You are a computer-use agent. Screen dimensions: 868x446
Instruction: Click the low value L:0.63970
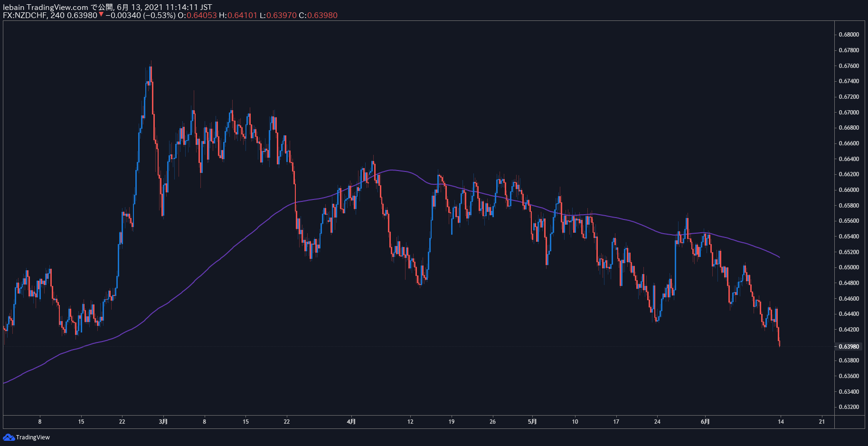pos(278,15)
